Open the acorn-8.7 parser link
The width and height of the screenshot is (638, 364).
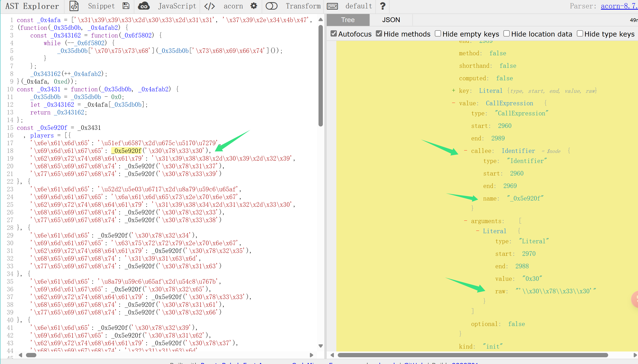click(x=619, y=6)
